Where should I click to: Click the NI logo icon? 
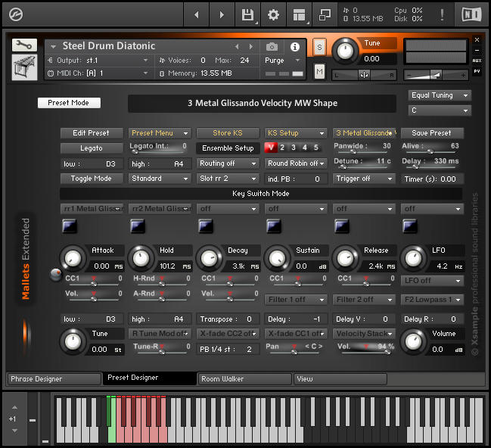pos(471,14)
